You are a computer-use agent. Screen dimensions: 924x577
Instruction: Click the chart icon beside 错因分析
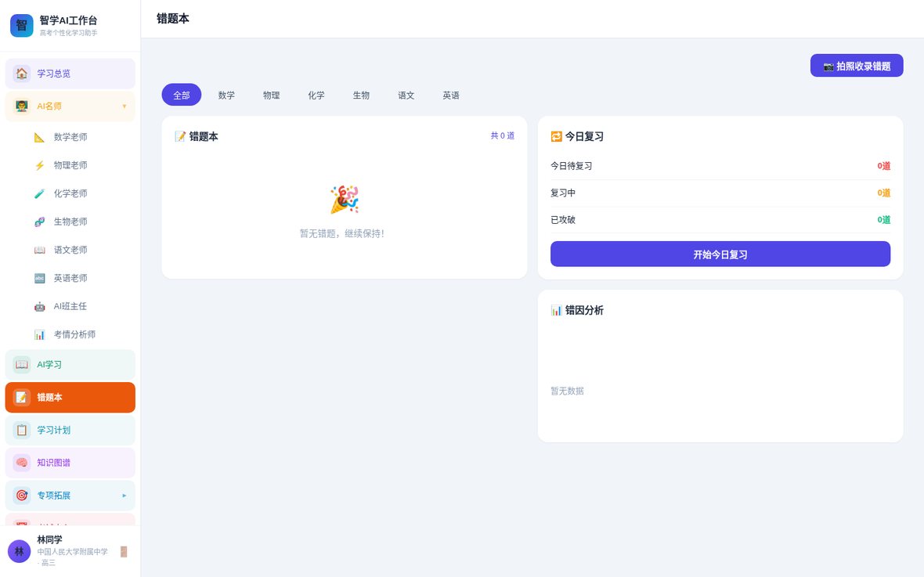coord(556,311)
